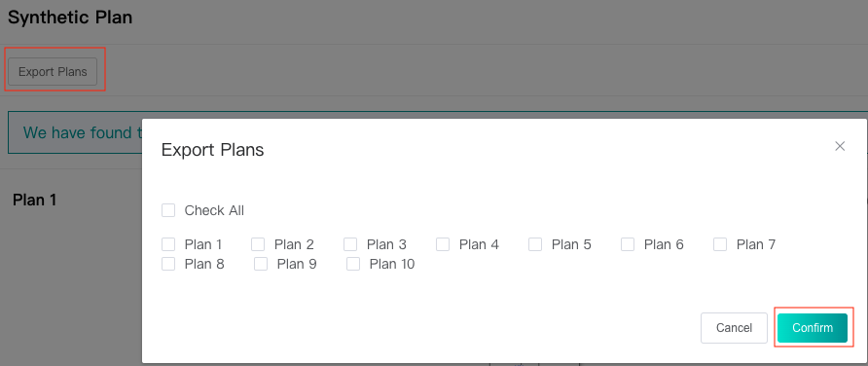Select the Plan 6 checkbox
The height and width of the screenshot is (366, 868).
point(628,244)
